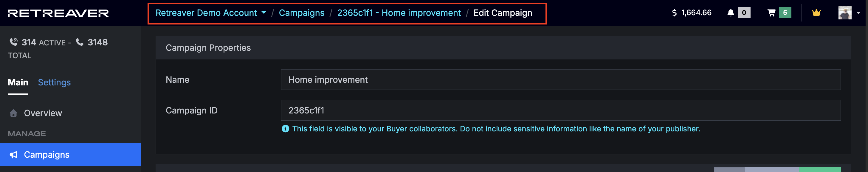Open the user avatar dropdown menu

click(x=858, y=13)
